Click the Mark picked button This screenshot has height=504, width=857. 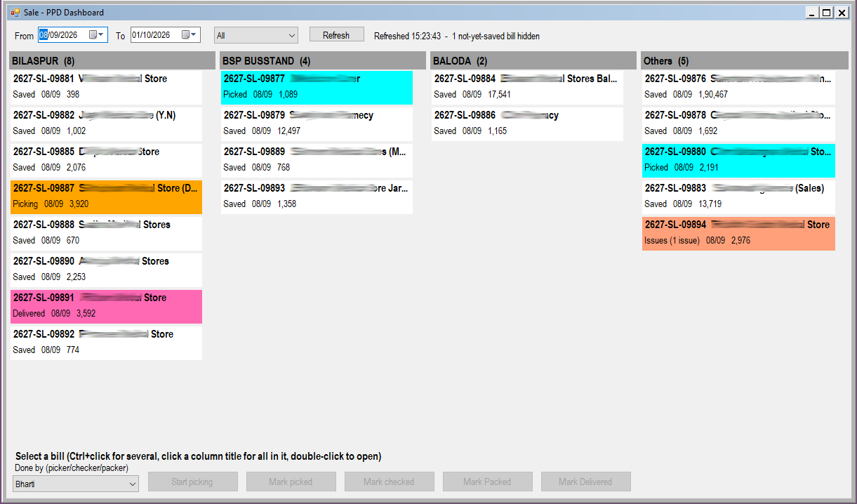pyautogui.click(x=291, y=482)
